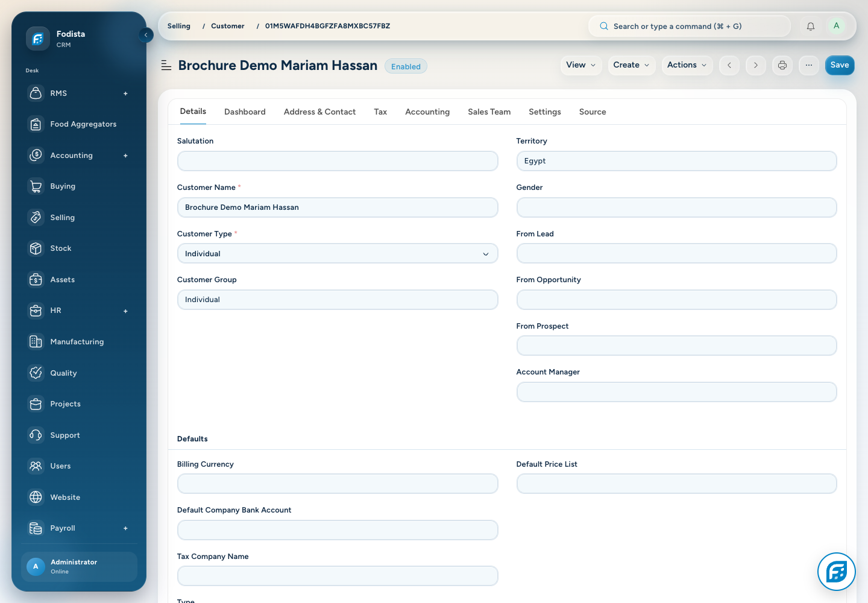Switch to the Dashboard tab

tap(245, 112)
